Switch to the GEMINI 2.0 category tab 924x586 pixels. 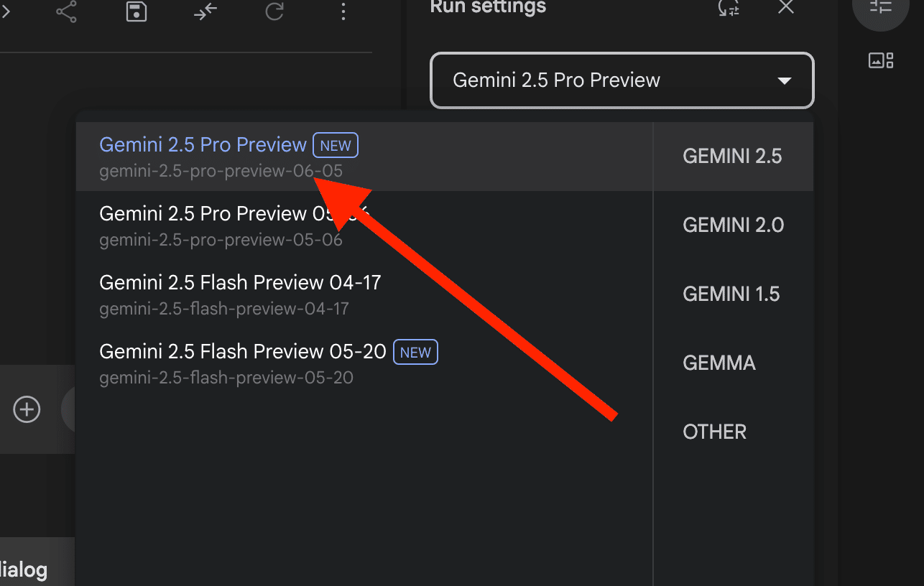[x=732, y=225]
